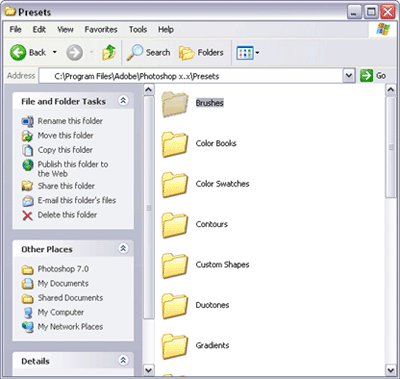The width and height of the screenshot is (400, 379).
Task: Go up one folder level icon
Action: click(x=109, y=52)
